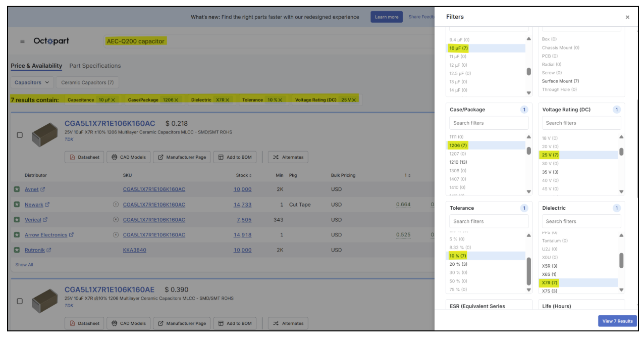Open the Capacitors category dropdown
Screen dimensions: 644x339
[32, 82]
